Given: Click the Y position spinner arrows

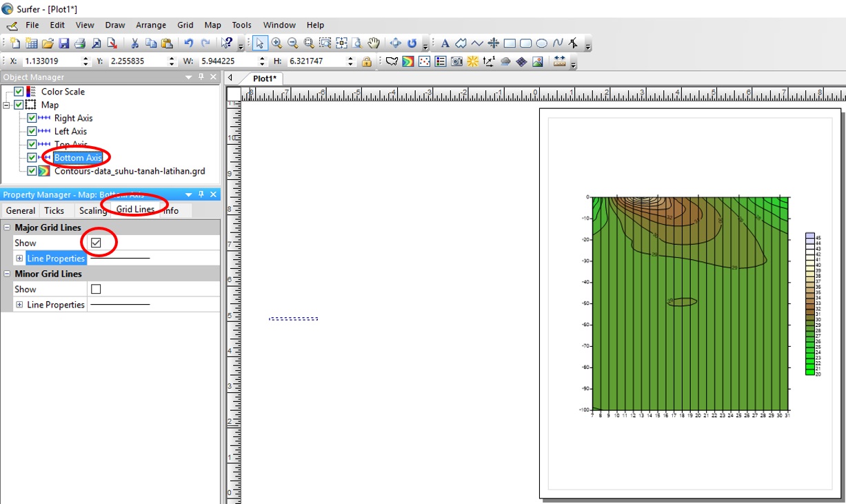Looking at the screenshot, I should (173, 61).
